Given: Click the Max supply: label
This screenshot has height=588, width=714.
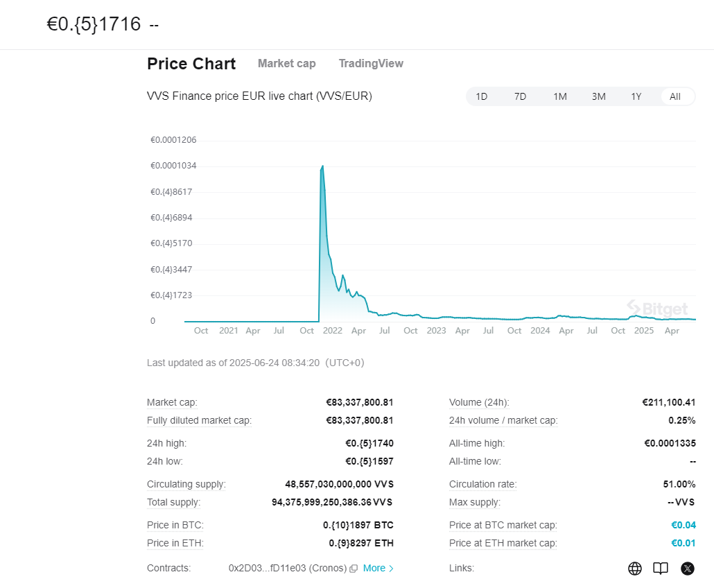Looking at the screenshot, I should pyautogui.click(x=474, y=503).
